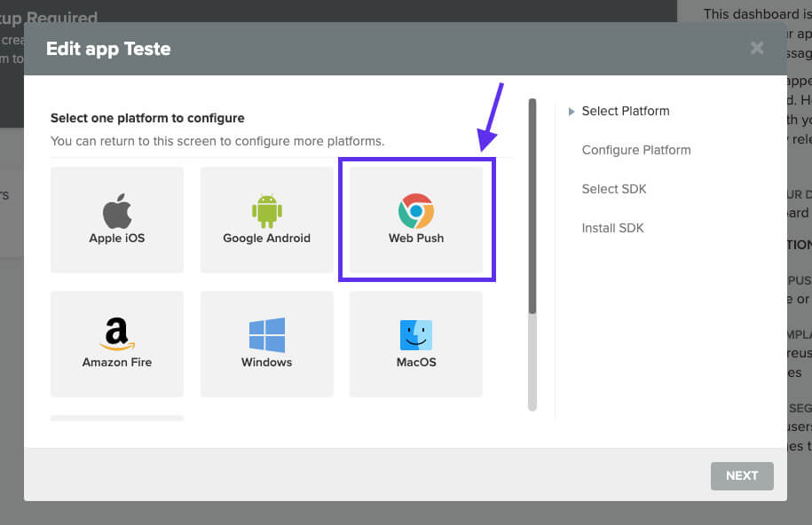Choose the Google Android platform card
Image resolution: width=812 pixels, height=525 pixels.
[x=267, y=220]
